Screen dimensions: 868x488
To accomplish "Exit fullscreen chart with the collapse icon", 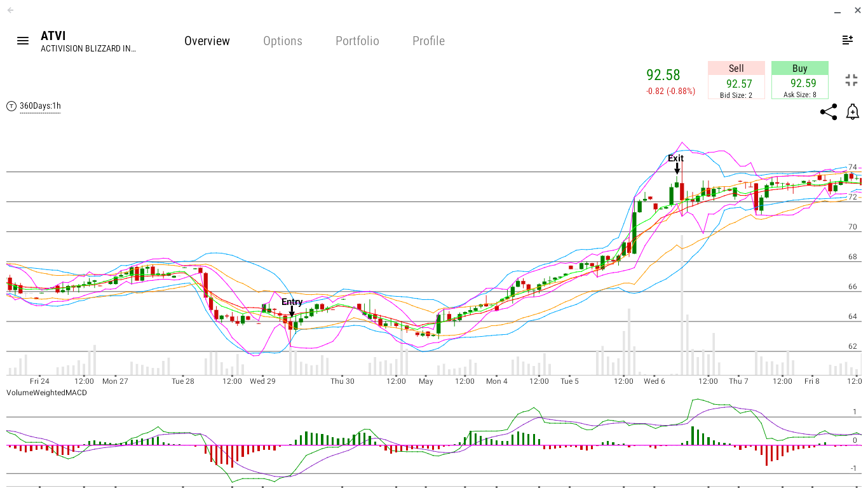I will [851, 80].
